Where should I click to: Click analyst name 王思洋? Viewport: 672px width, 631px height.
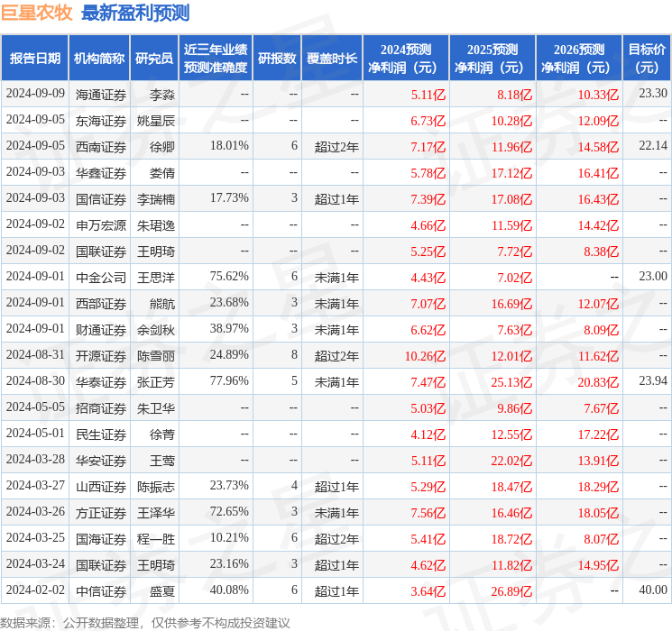156,278
